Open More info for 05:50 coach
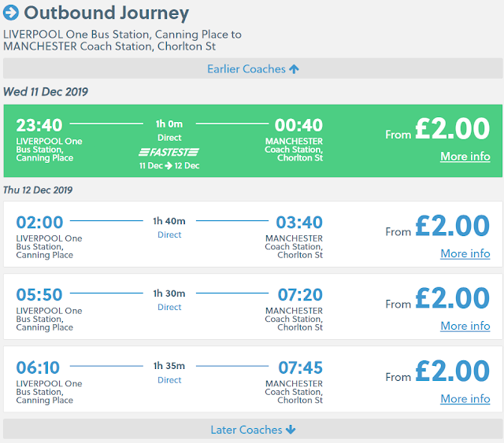Image resolution: width=504 pixels, height=443 pixels. click(x=465, y=326)
